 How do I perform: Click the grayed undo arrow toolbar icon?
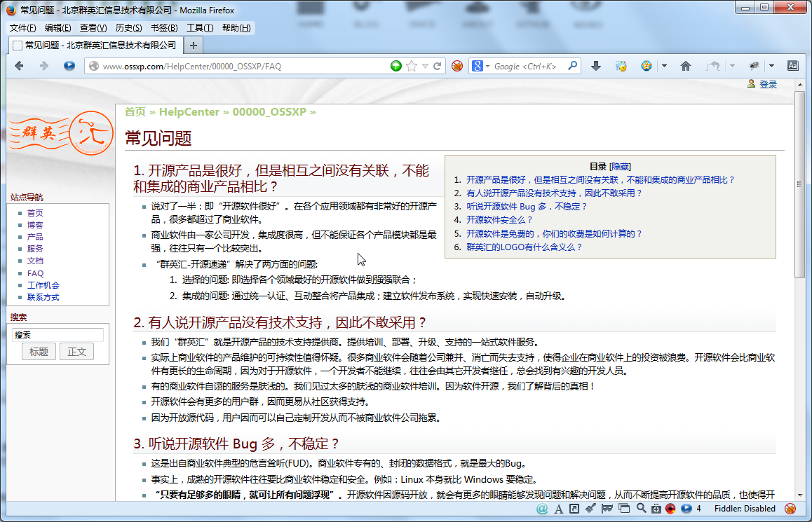point(713,66)
